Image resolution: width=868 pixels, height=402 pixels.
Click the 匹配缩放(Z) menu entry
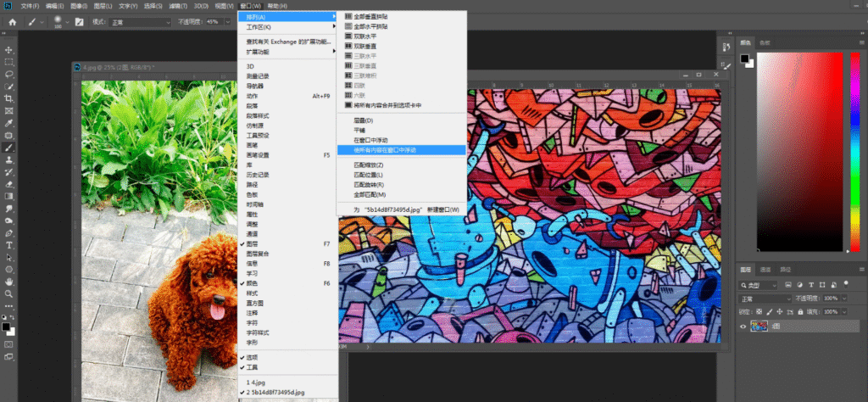coord(401,165)
